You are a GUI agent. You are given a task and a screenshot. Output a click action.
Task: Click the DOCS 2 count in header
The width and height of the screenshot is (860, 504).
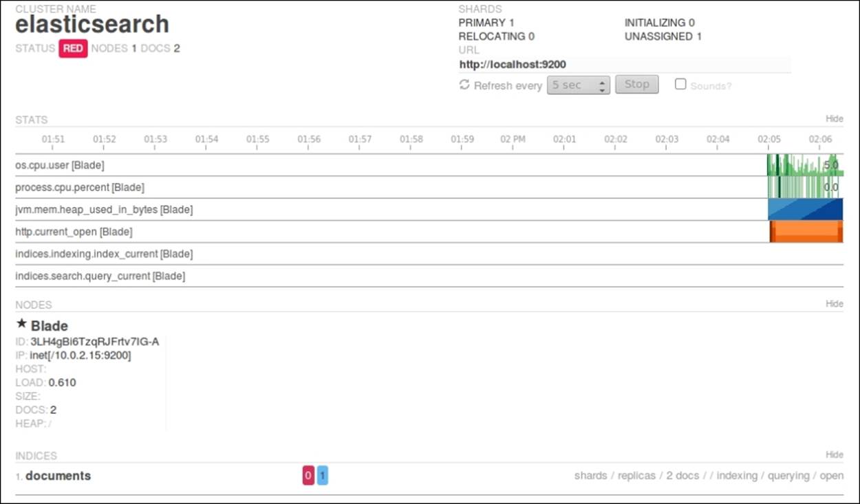click(160, 49)
